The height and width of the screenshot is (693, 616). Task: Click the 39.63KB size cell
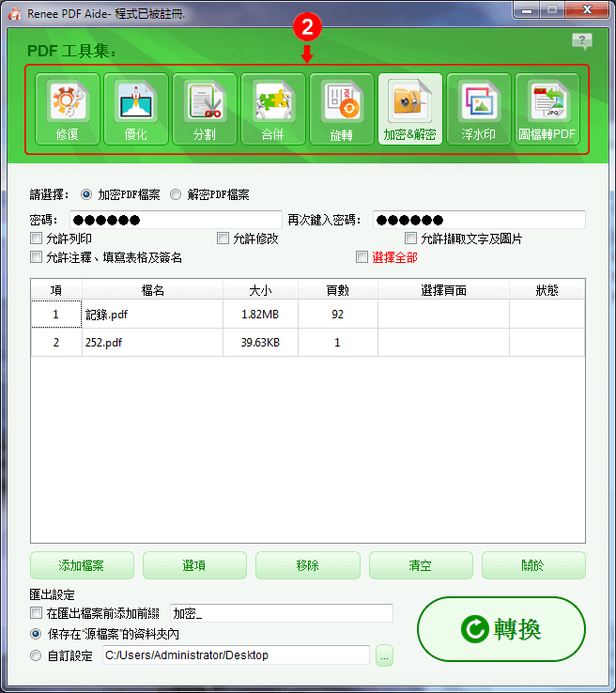(260, 343)
